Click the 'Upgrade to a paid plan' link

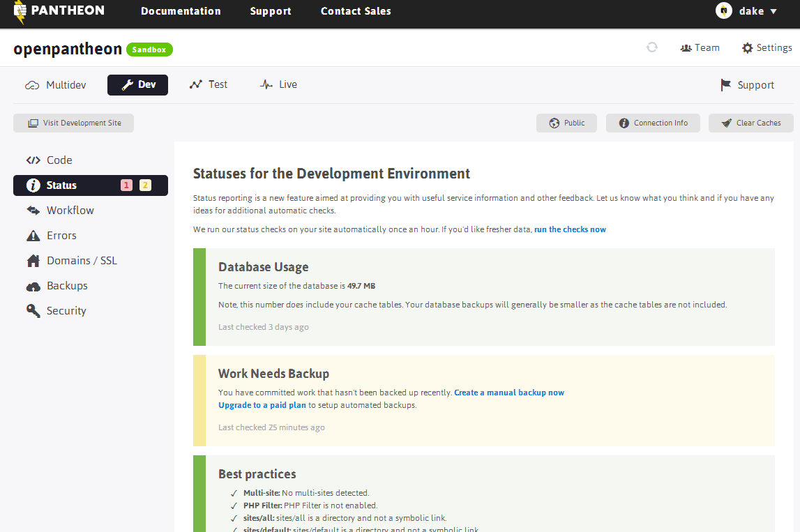point(262,405)
